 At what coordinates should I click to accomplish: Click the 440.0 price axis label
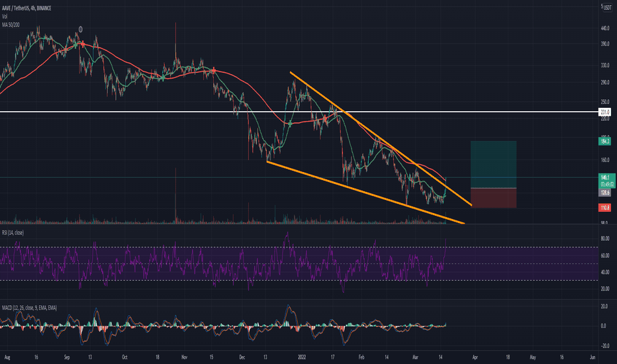click(605, 28)
